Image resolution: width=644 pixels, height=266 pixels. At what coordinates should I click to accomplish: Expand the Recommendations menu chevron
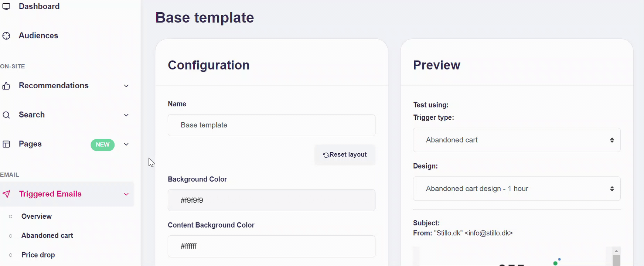tap(126, 86)
